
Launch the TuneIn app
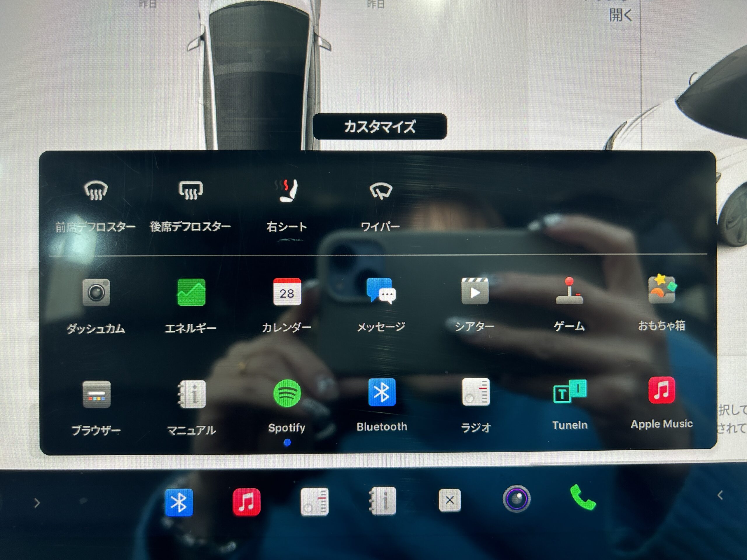[x=570, y=391]
